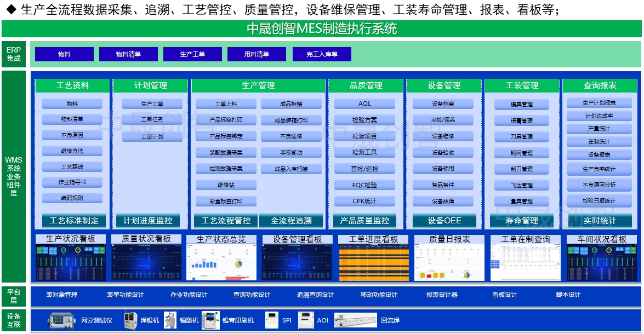This screenshot has width=644, height=334.
Task: Open the 工艺资料 module header
Action: click(x=72, y=85)
